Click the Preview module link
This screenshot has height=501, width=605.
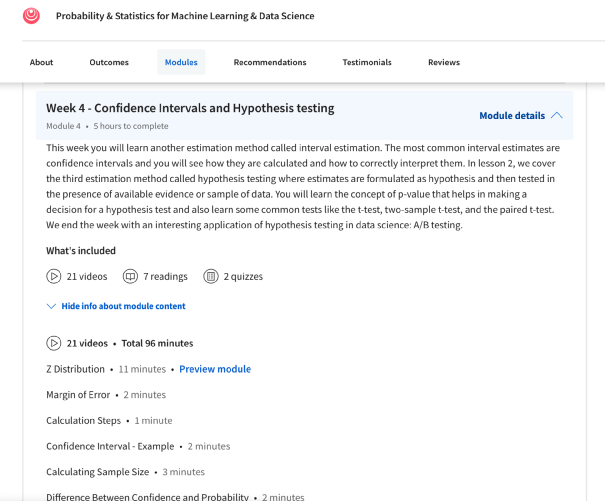215,369
